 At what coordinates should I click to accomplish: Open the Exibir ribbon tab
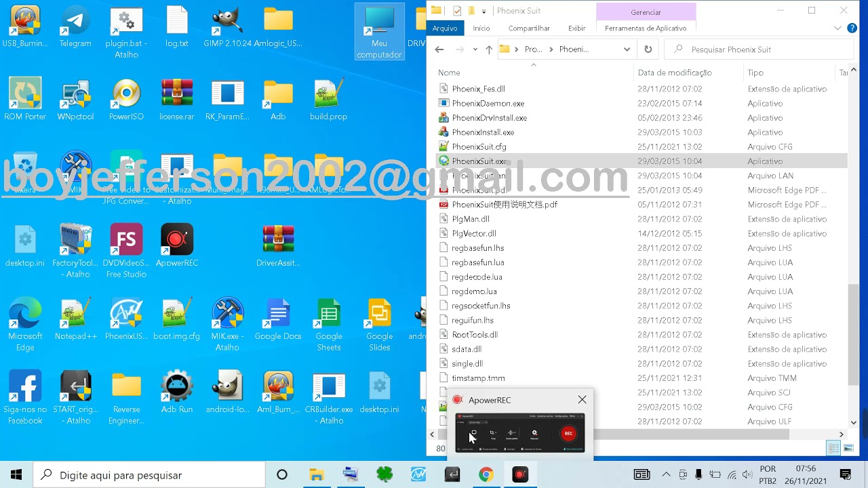[577, 28]
